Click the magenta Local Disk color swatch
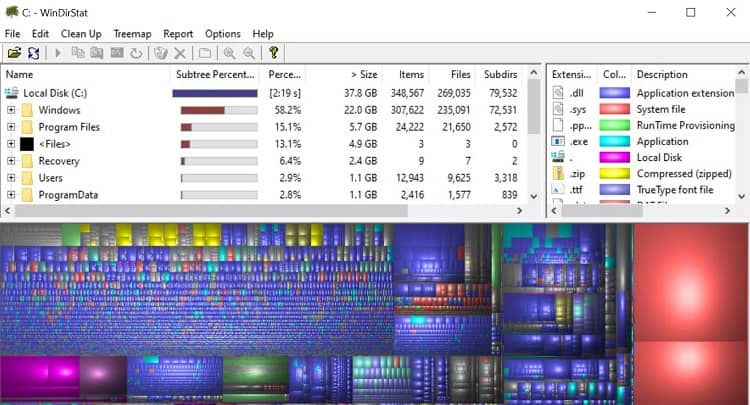This screenshot has height=405, width=750. (615, 157)
